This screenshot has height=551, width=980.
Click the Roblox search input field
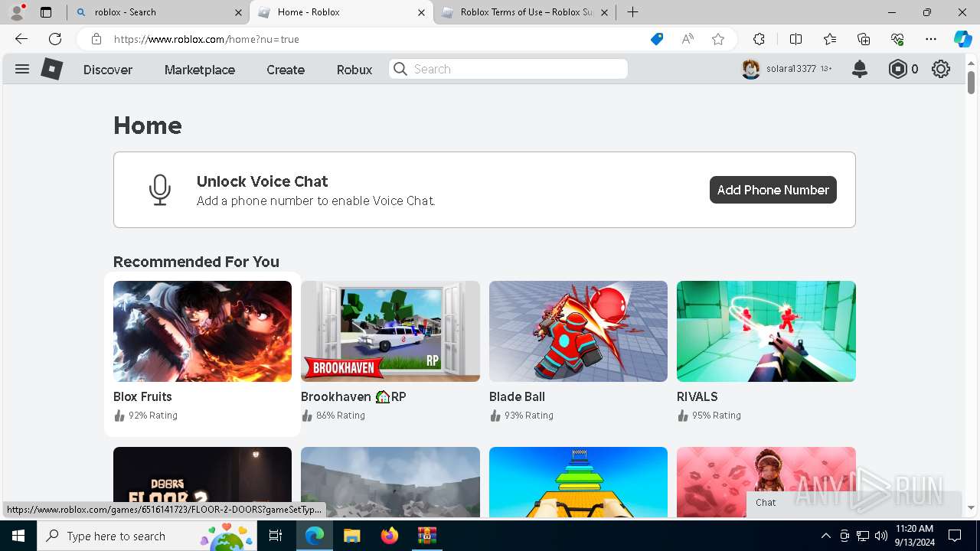[508, 69]
